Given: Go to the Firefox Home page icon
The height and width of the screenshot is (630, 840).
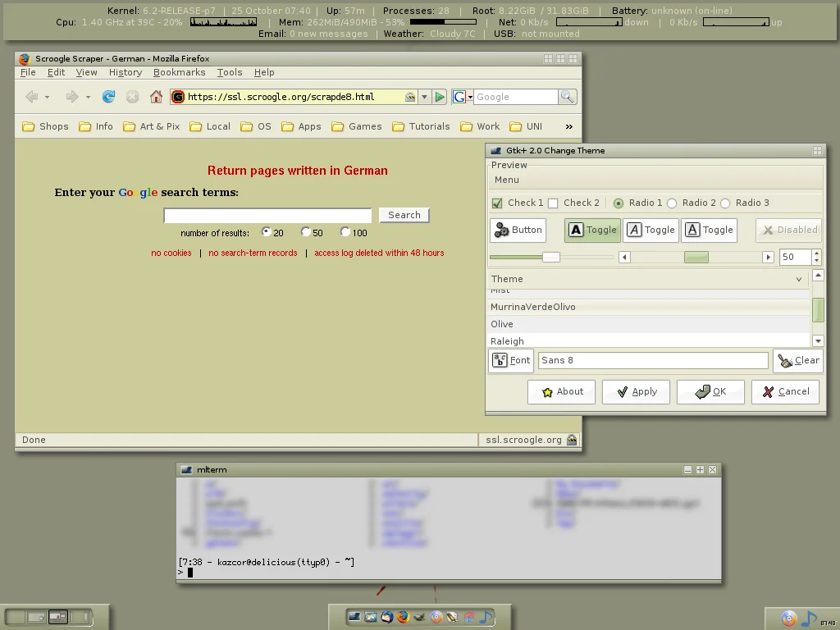Looking at the screenshot, I should pos(156,97).
